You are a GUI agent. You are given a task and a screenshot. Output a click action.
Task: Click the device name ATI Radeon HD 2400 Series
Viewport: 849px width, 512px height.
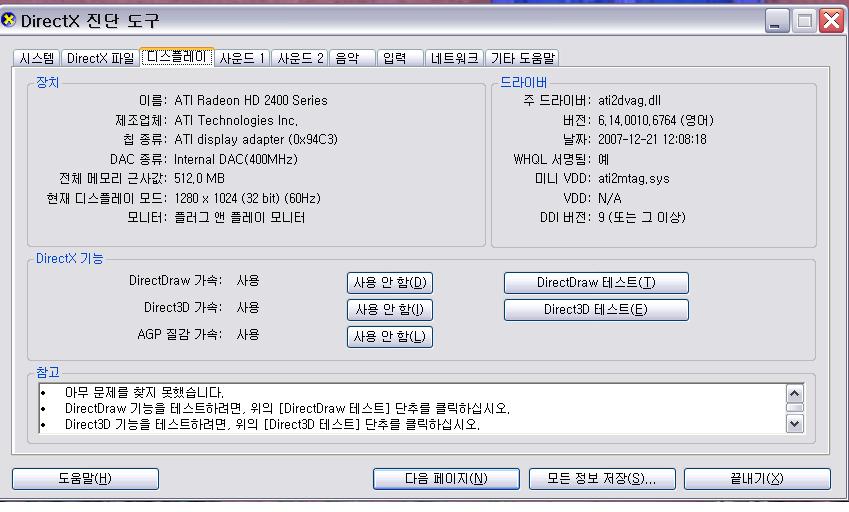click(x=251, y=101)
